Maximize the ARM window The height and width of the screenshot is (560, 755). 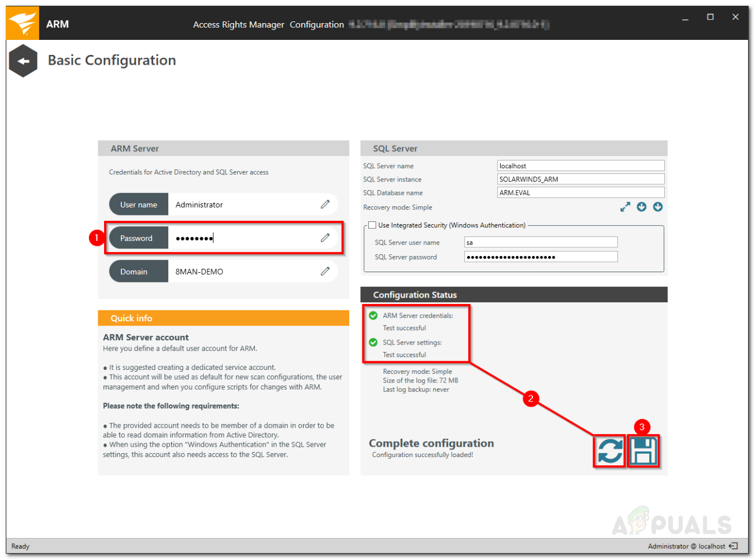click(x=710, y=17)
